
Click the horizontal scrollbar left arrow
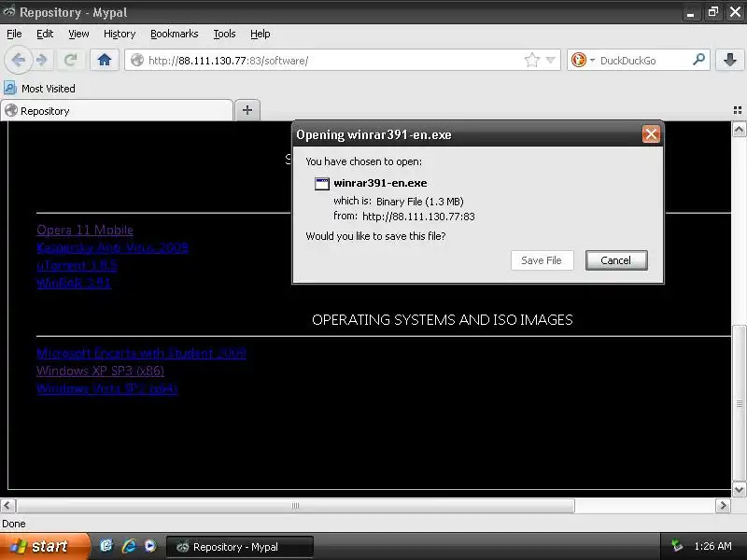(x=7, y=505)
